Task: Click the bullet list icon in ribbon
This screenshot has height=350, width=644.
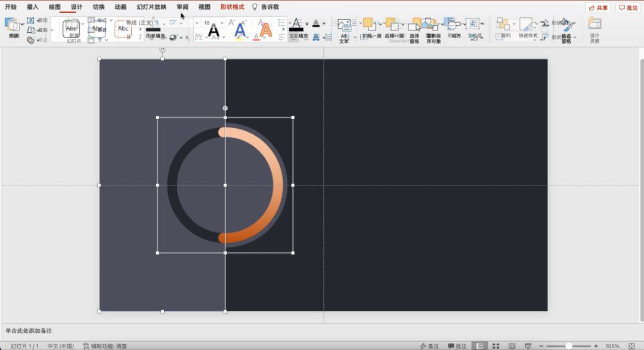Action: pos(281,23)
